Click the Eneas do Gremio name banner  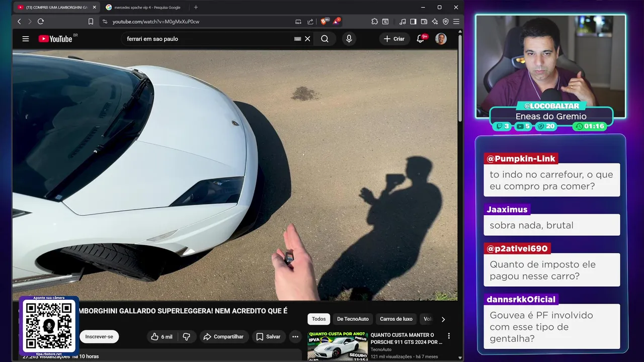pyautogui.click(x=551, y=116)
